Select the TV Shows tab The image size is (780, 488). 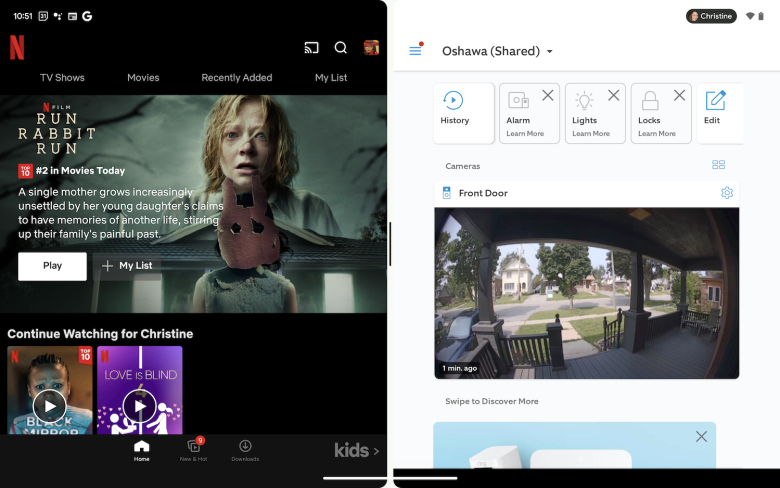click(62, 78)
